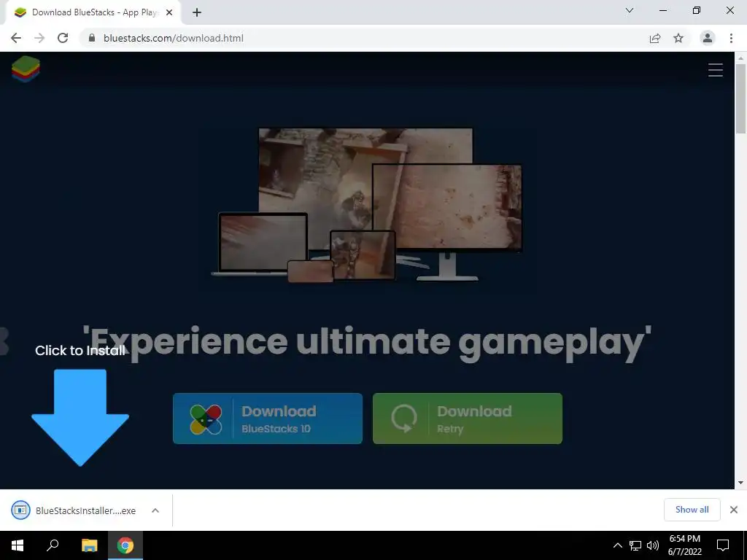This screenshot has height=560, width=747.
Task: Click the scrollbar down arrow
Action: coord(740,483)
